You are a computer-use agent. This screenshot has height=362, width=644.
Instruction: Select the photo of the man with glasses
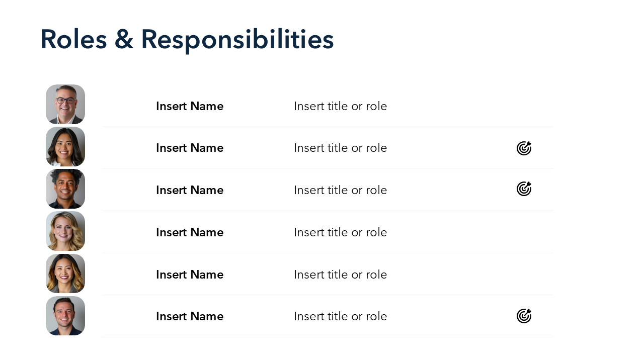coord(65,105)
